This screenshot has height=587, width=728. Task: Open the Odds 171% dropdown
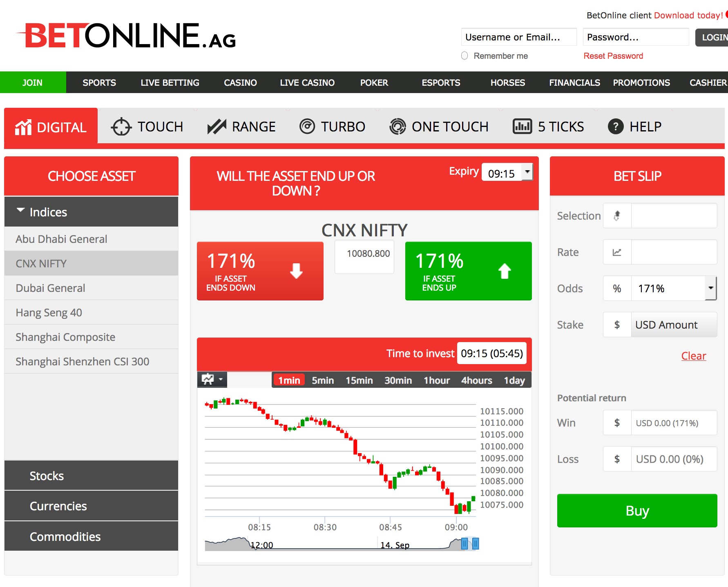point(674,289)
